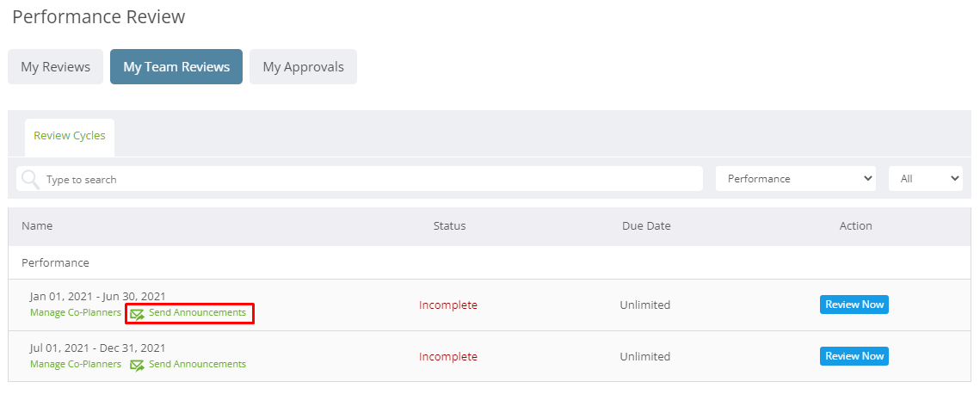
Task: Click envelope icon for Jul–Dec 2021 cycle
Action: (138, 366)
